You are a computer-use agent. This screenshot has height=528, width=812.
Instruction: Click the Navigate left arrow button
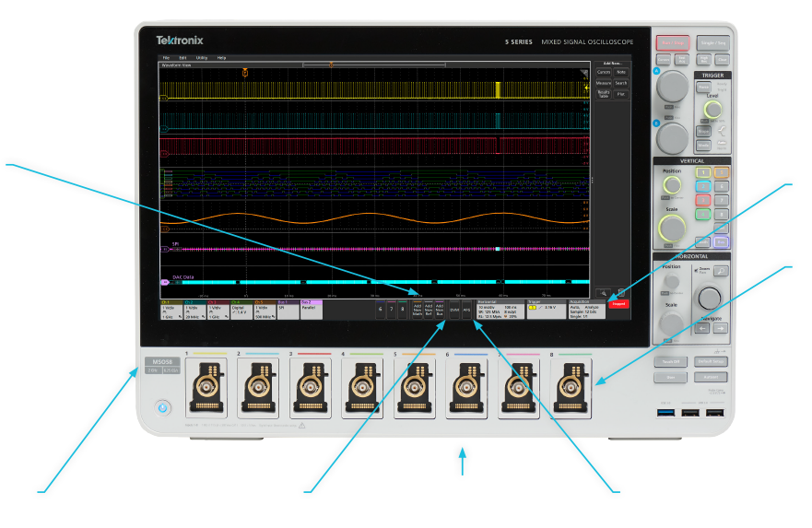702,328
